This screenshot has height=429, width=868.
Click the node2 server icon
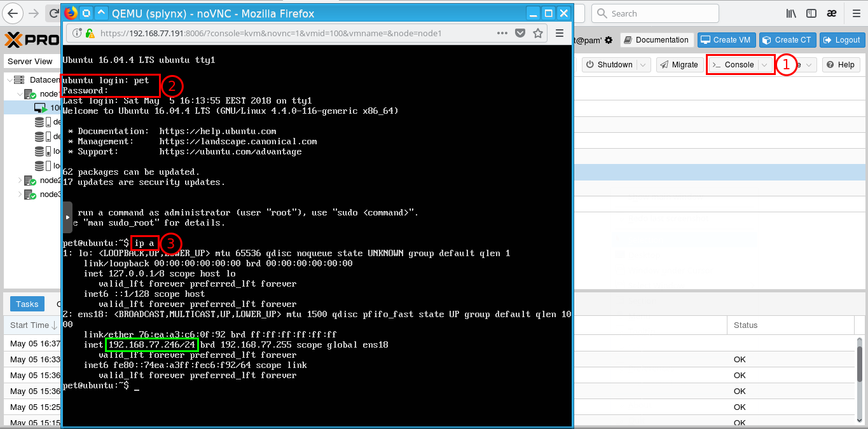point(31,180)
